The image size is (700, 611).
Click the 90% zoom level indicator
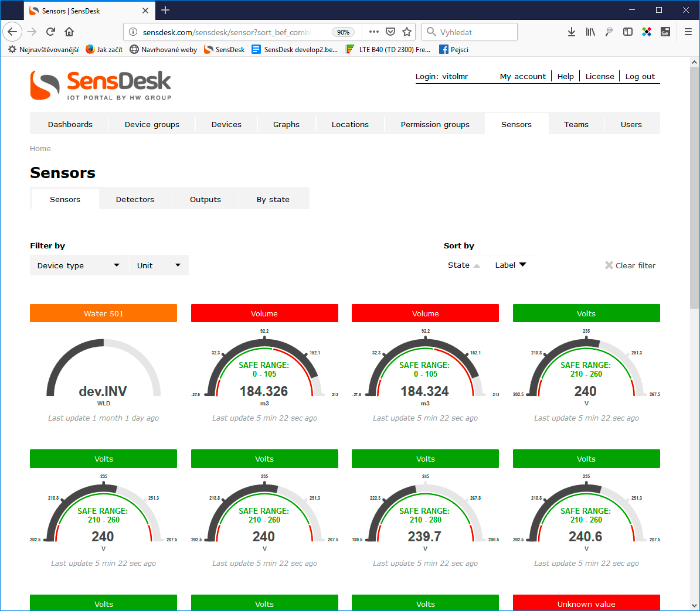(344, 32)
